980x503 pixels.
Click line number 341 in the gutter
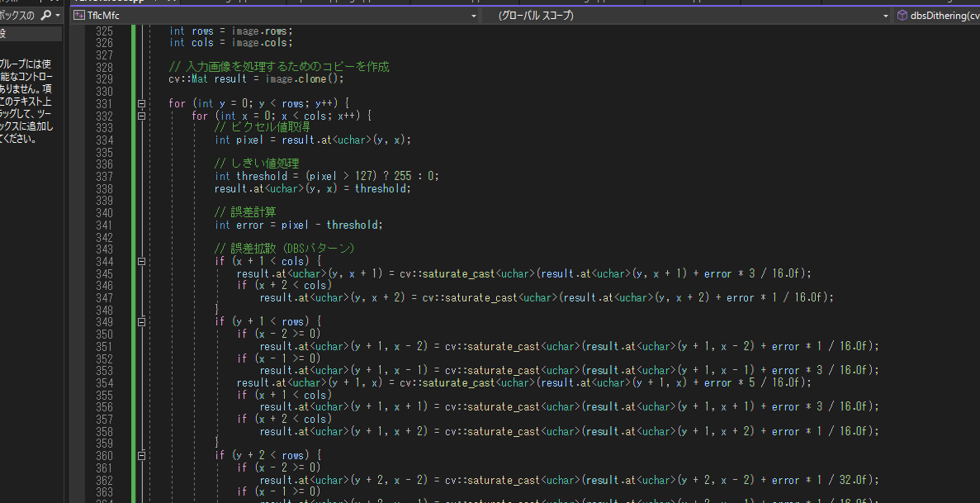point(104,225)
